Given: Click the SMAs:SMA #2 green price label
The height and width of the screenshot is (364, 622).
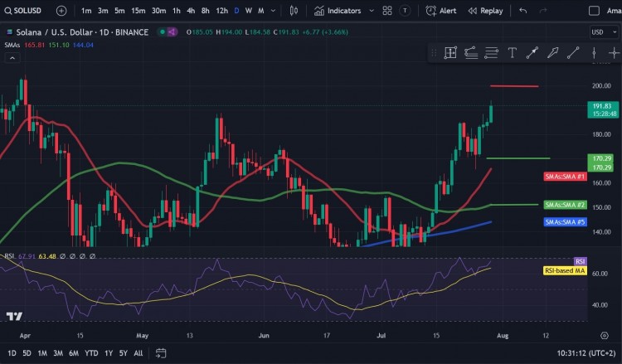Looking at the screenshot, I should pyautogui.click(x=565, y=205).
